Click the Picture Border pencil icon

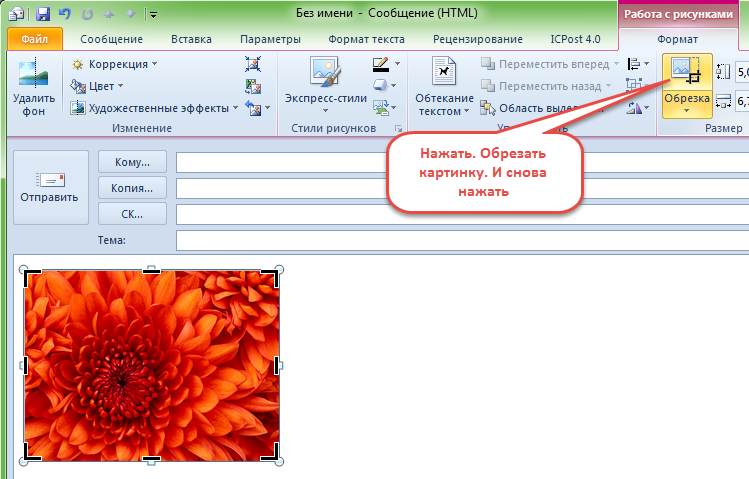point(380,64)
